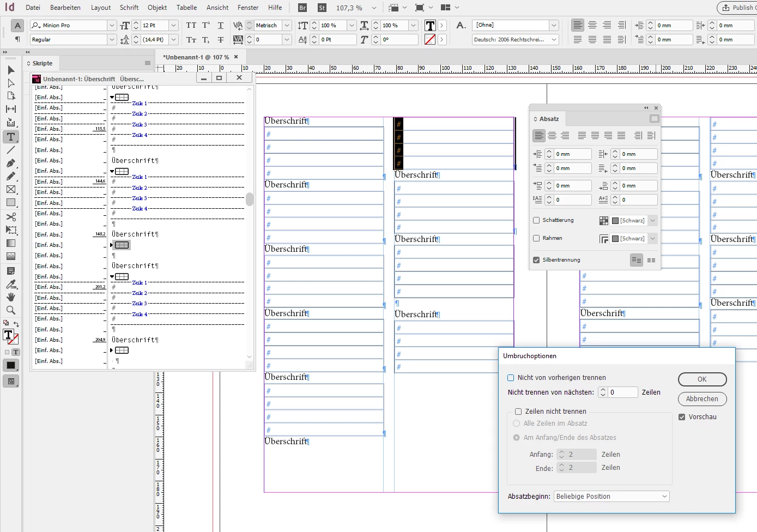Open Minion Pro font family dropdown
The width and height of the screenshot is (757, 532).
(x=112, y=26)
